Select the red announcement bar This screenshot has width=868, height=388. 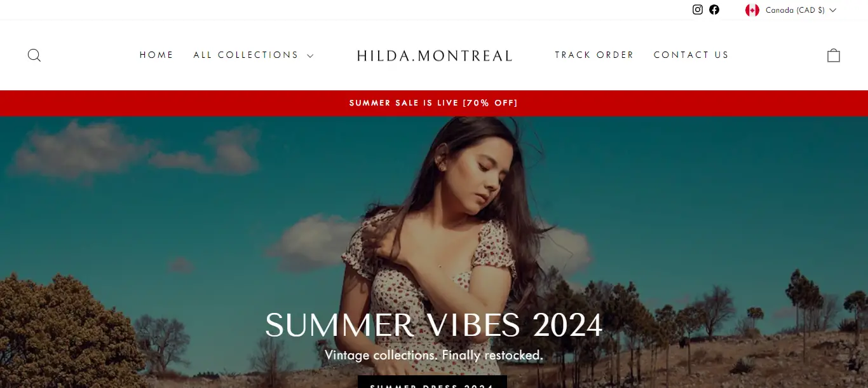[x=434, y=103]
